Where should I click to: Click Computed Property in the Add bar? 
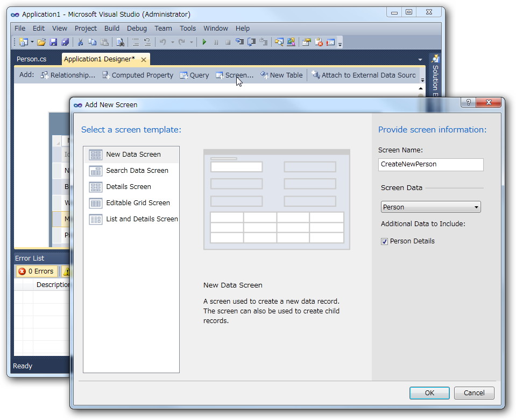click(x=138, y=75)
